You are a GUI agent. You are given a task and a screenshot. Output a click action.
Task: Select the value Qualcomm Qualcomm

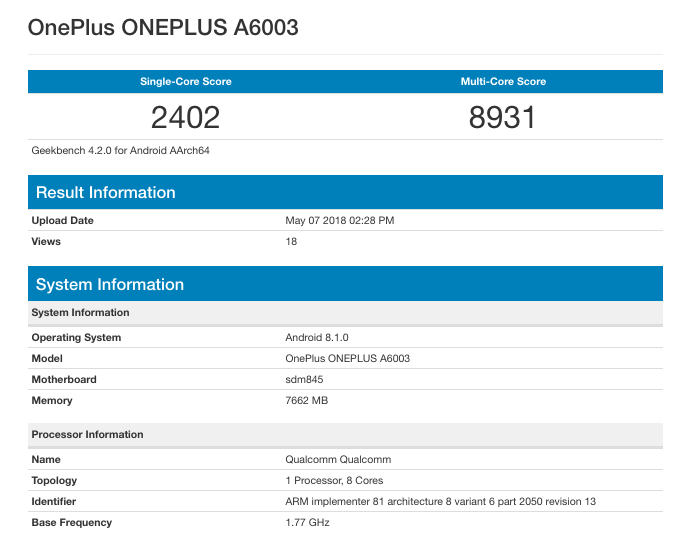coord(338,459)
